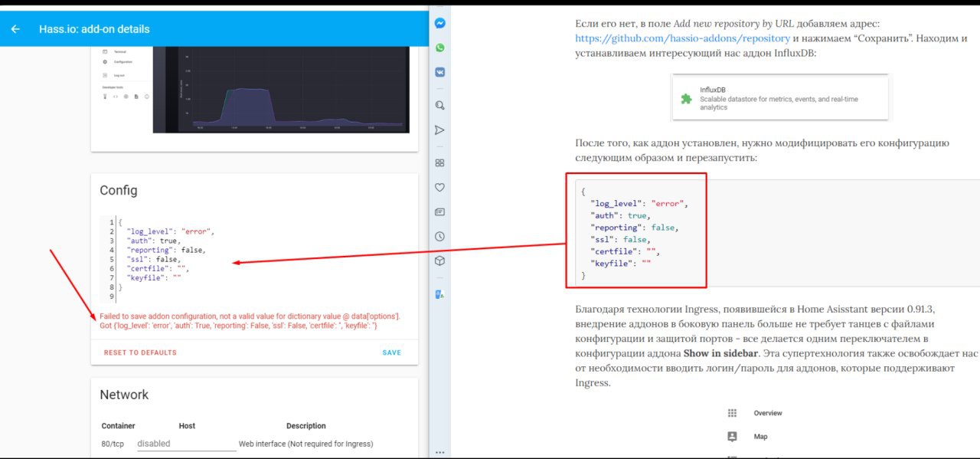Click "auth": true line in Hass.io editor
Screen dimensions: 980x459
153,241
